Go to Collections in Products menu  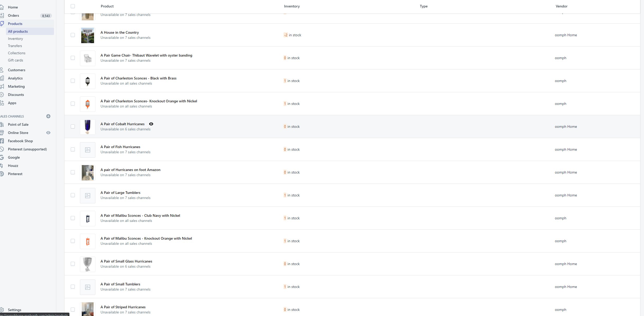16,53
